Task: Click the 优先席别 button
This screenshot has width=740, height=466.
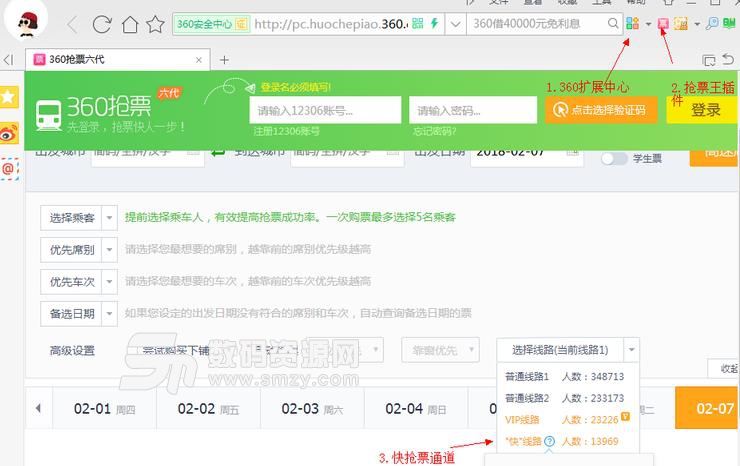Action: 71,249
